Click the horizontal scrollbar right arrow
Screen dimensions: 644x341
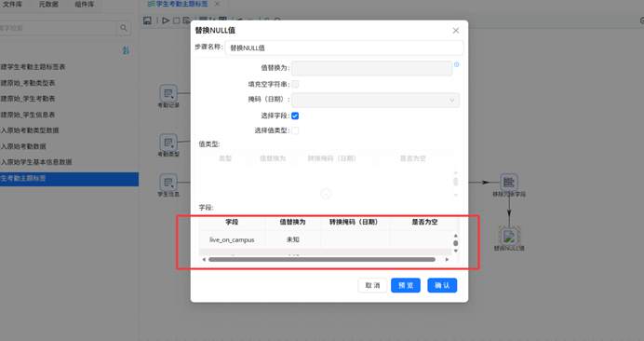click(447, 260)
